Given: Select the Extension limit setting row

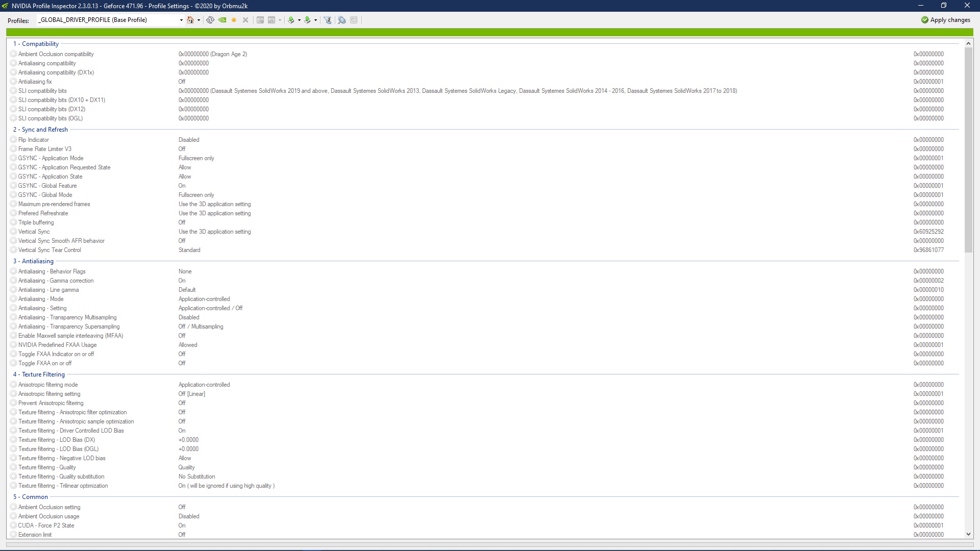Looking at the screenshot, I should point(484,535).
